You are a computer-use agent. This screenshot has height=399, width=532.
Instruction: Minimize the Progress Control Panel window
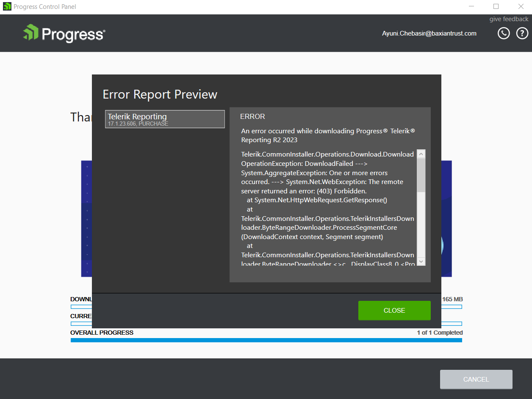(471, 7)
